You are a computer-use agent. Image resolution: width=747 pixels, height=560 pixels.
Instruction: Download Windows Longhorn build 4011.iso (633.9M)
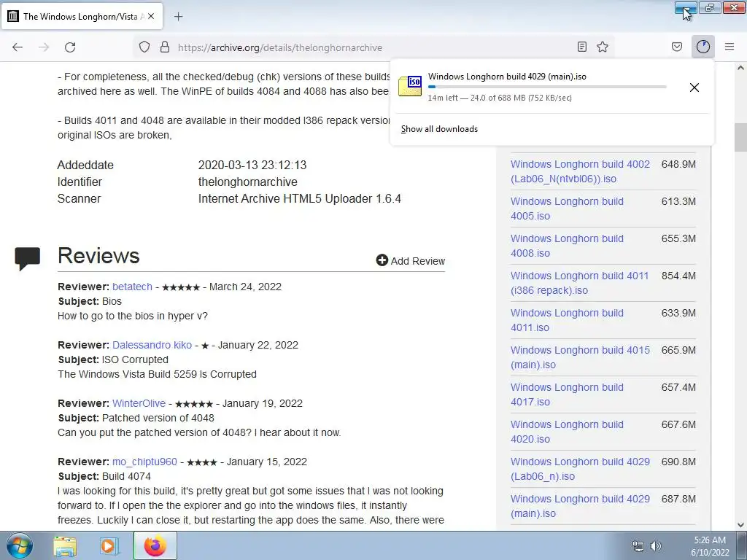[x=567, y=320]
